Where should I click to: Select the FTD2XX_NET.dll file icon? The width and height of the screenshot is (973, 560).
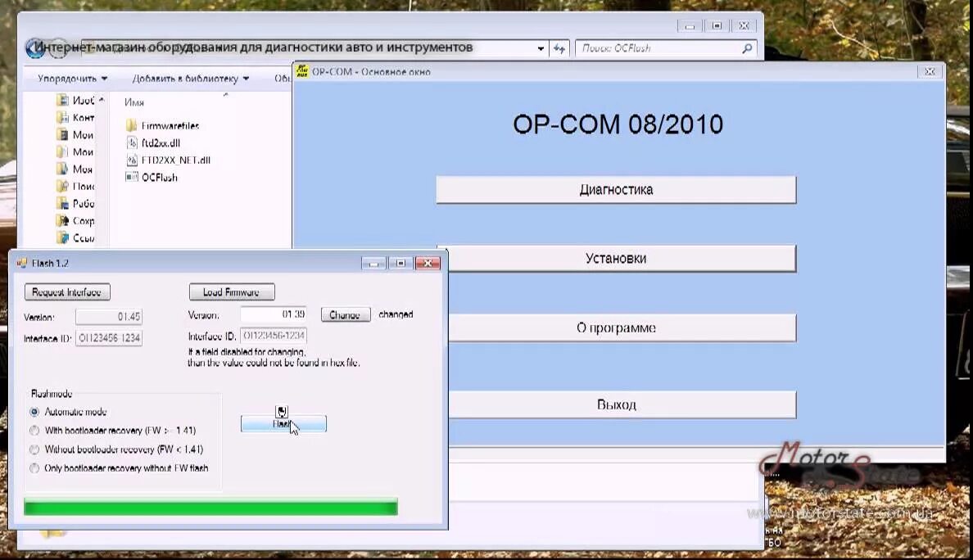point(132,160)
